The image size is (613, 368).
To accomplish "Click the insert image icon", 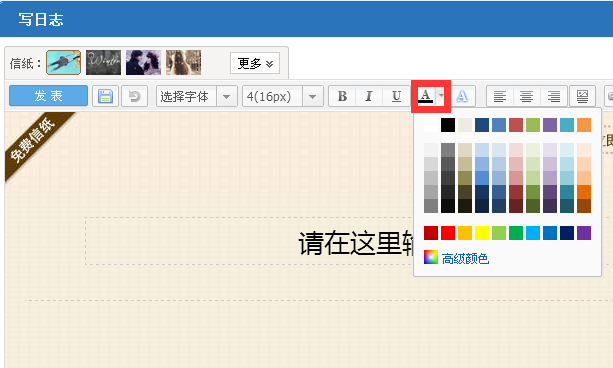I will point(583,96).
